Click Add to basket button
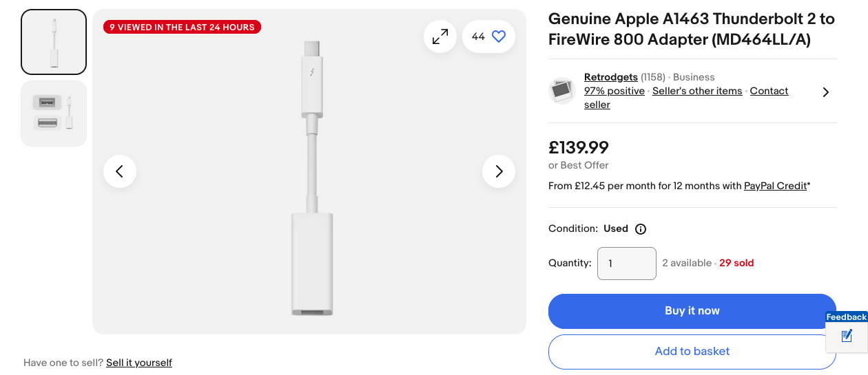 692,352
